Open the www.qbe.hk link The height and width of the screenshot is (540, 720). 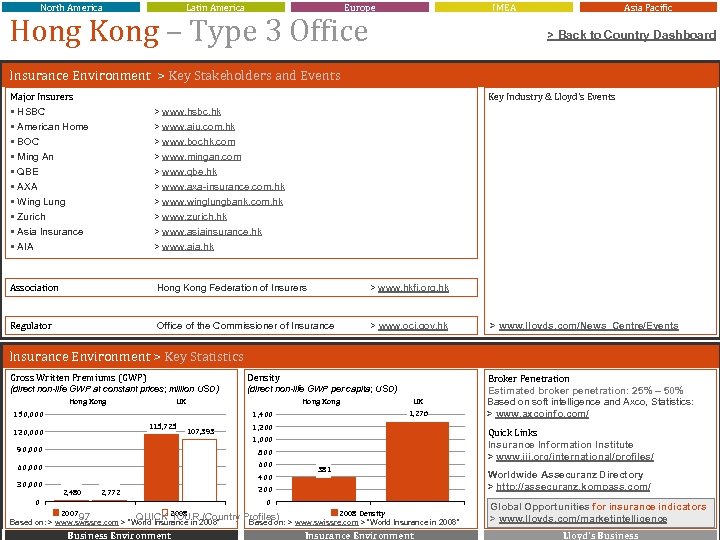[189, 172]
